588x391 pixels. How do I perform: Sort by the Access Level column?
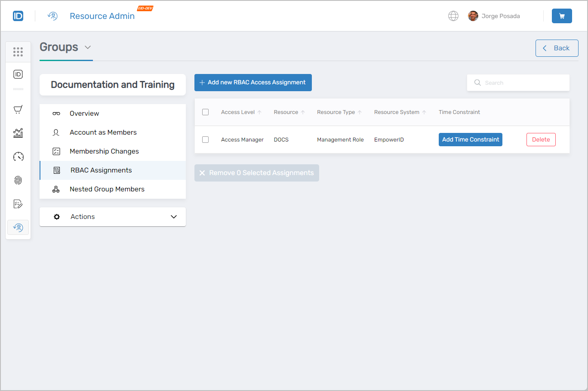point(238,112)
